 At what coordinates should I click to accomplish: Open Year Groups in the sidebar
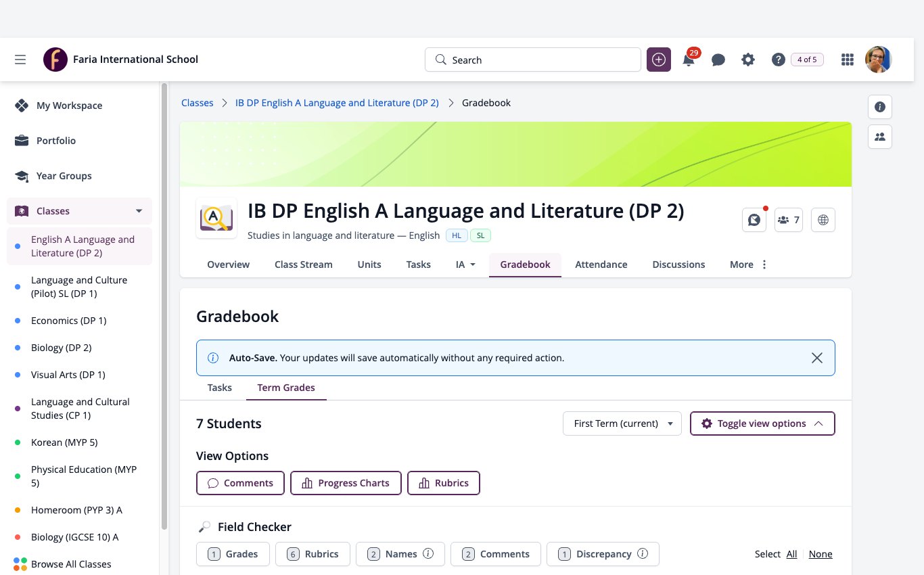(x=80, y=176)
